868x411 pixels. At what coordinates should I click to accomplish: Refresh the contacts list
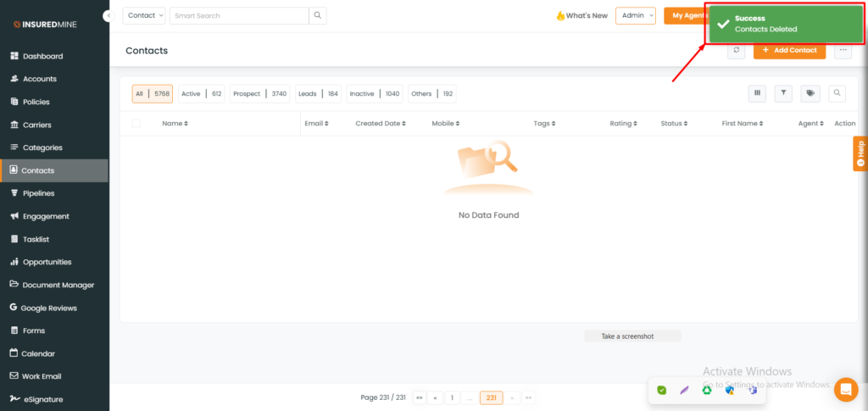[x=737, y=50]
